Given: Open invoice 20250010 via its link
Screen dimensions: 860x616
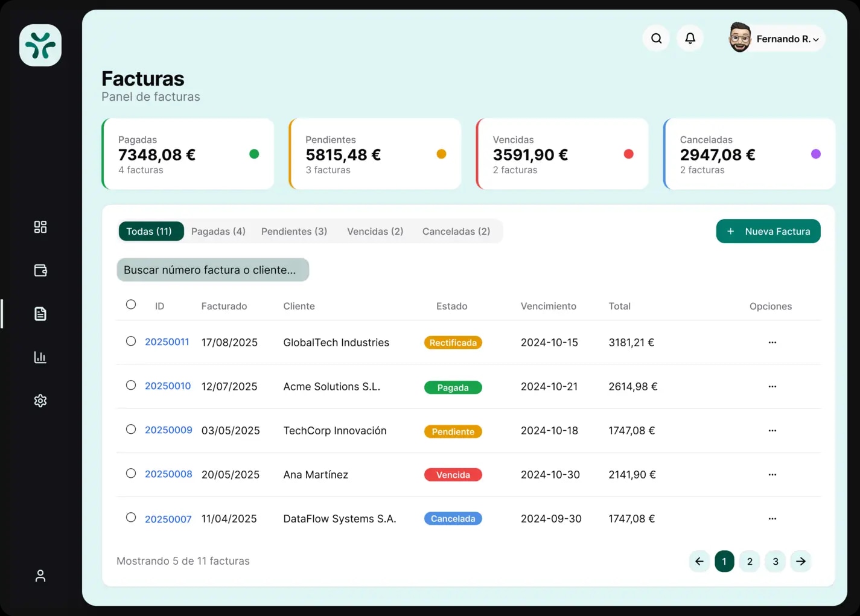Looking at the screenshot, I should tap(168, 386).
